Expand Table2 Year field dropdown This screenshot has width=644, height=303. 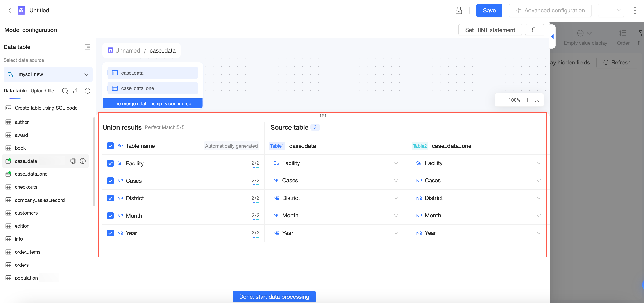tap(538, 233)
